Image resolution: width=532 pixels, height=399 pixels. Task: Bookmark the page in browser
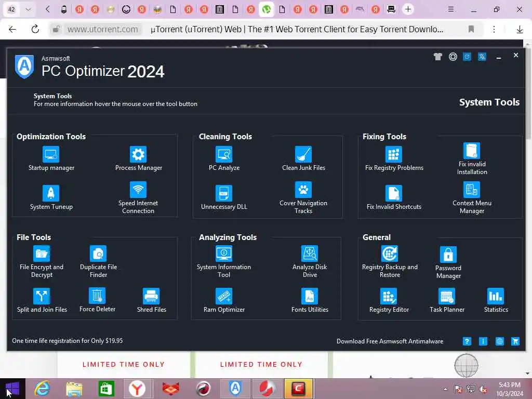(471, 30)
